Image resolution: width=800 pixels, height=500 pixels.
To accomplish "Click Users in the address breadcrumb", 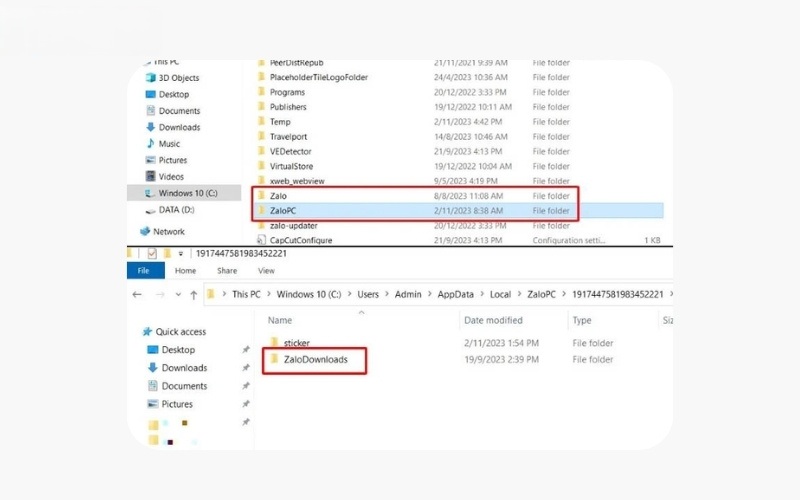I will click(368, 294).
